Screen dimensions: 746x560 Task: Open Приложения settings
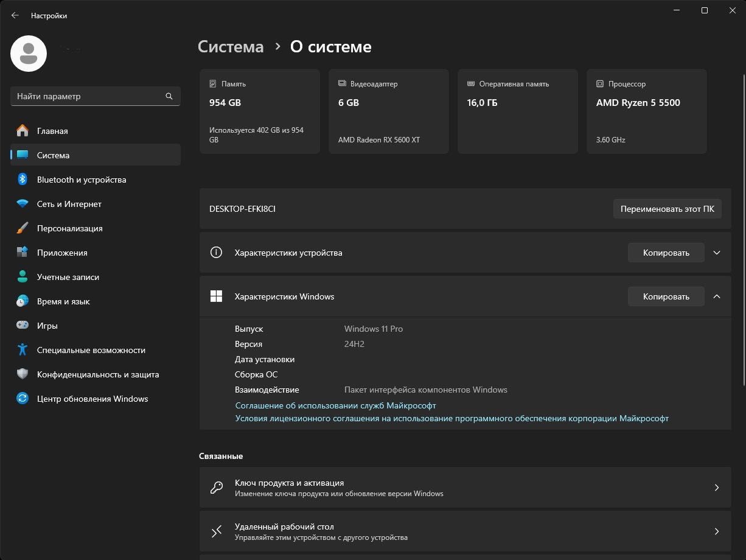(96, 253)
